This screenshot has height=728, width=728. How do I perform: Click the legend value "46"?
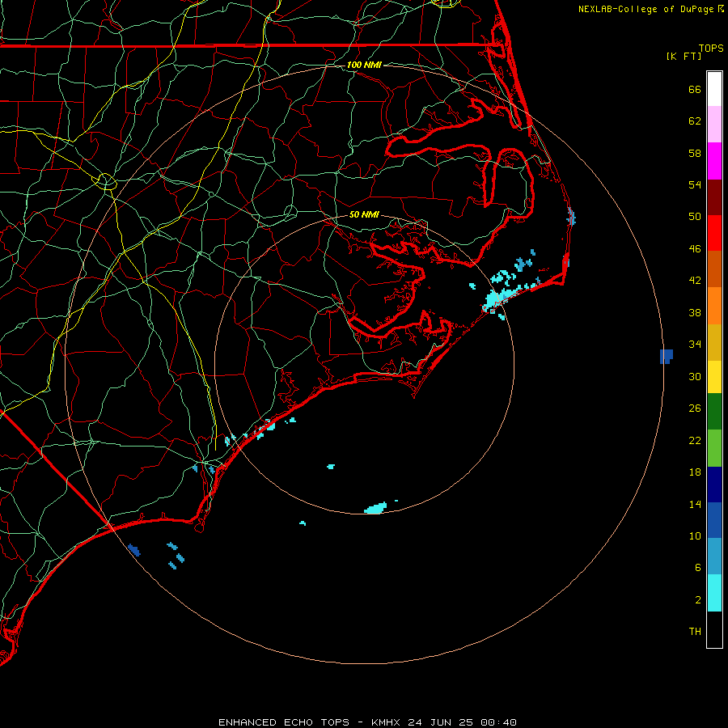[695, 249]
